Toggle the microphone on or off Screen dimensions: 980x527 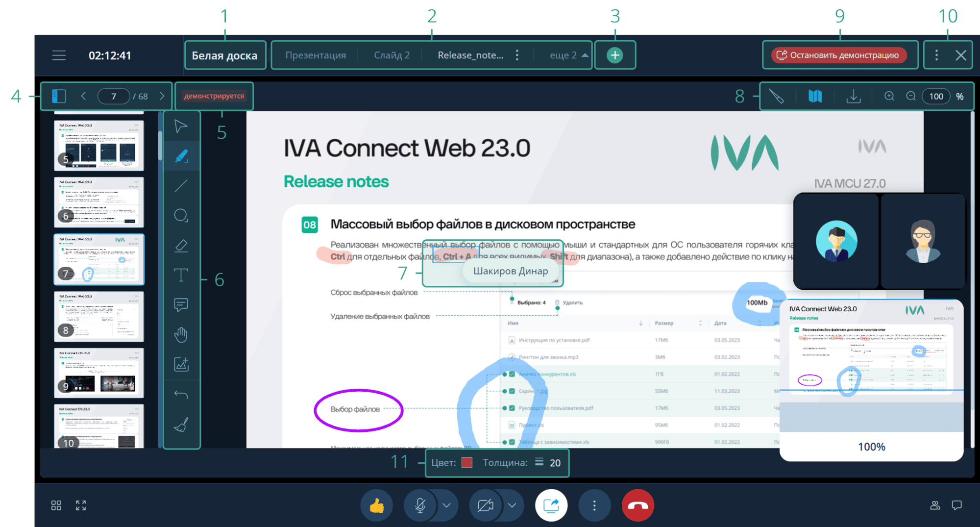420,505
